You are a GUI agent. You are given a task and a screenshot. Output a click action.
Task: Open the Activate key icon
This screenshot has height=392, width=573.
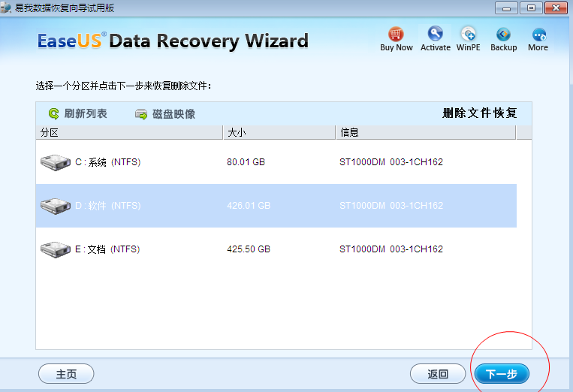435,35
